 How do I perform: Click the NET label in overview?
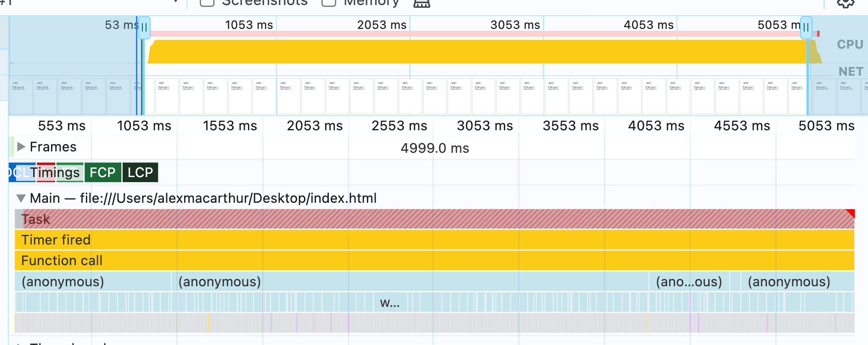851,72
